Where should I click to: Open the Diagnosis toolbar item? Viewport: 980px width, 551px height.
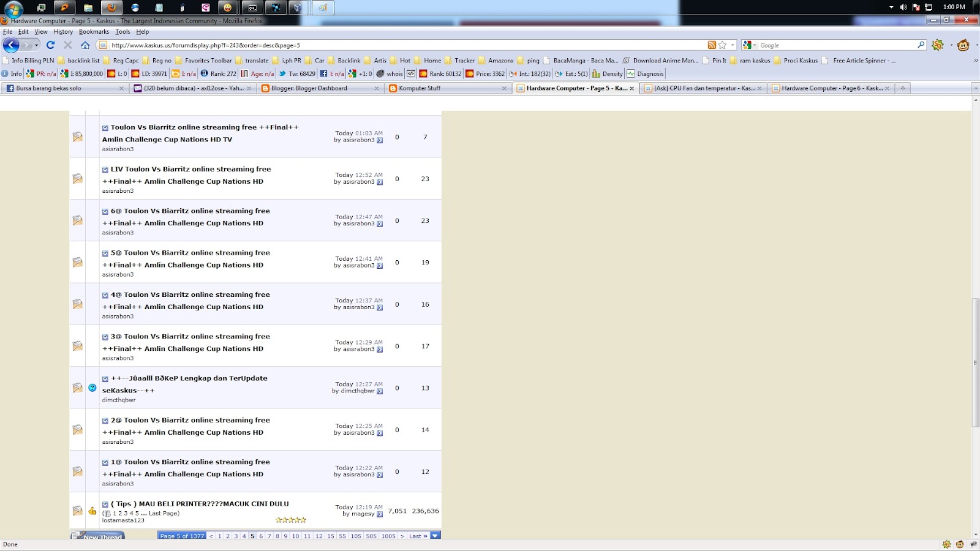[645, 73]
